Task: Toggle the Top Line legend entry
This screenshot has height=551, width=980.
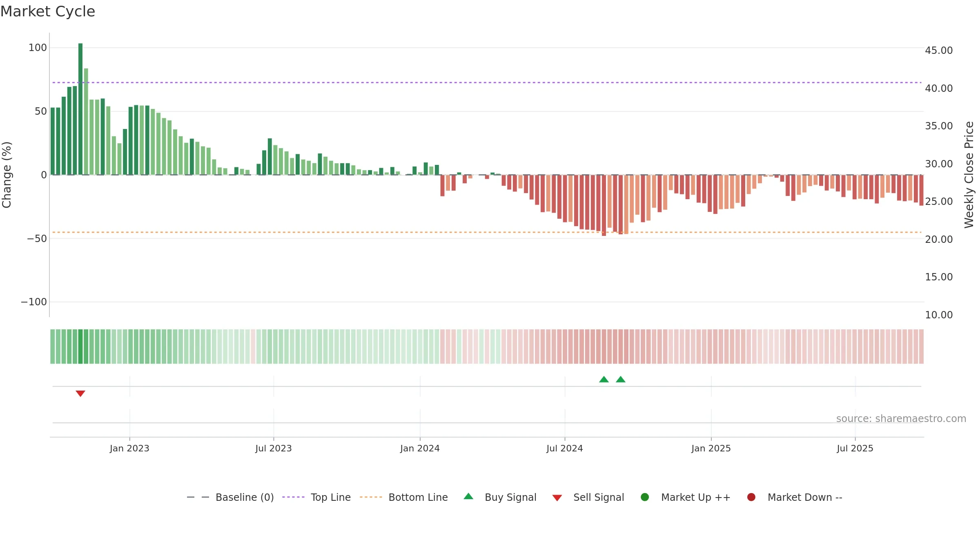Action: pos(316,497)
